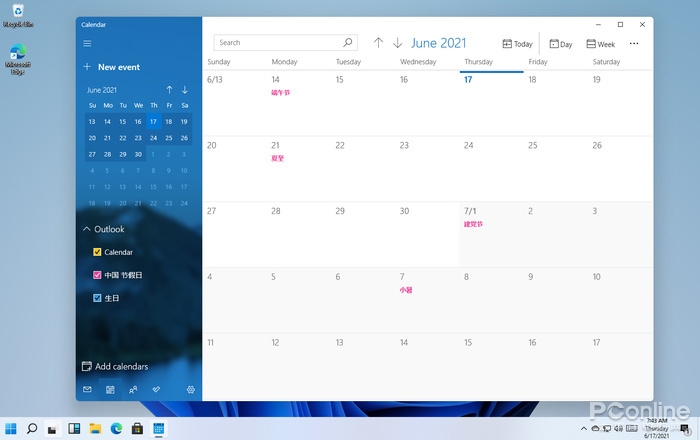Click Add calendars
This screenshot has width=700, height=440.
tap(115, 366)
